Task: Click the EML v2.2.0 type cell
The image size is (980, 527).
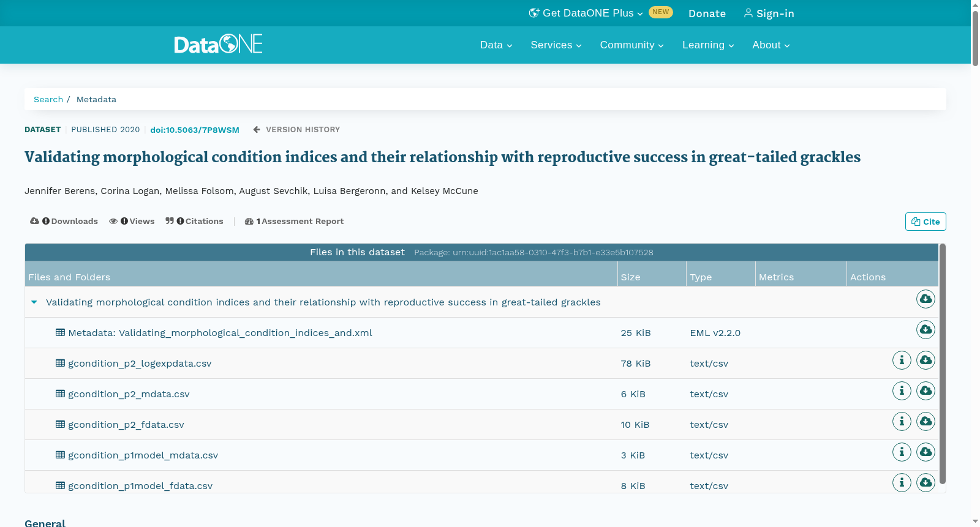Action: pos(715,332)
